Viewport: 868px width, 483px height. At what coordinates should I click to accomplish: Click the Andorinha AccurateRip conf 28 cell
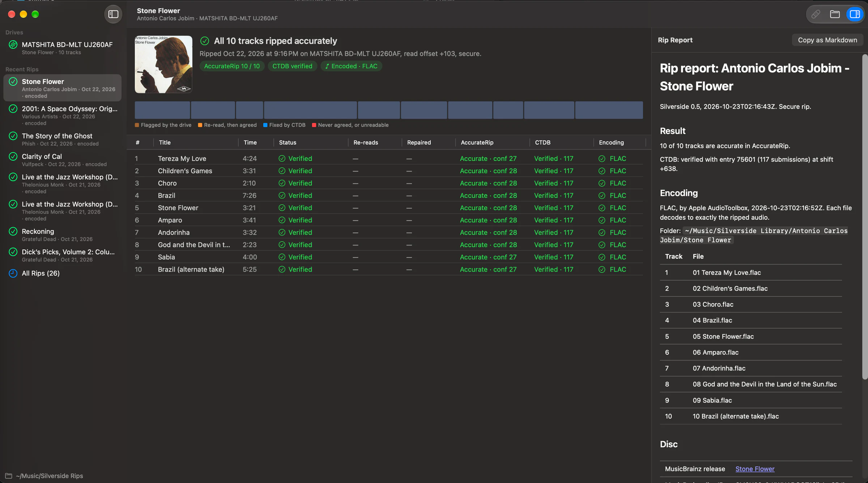[x=488, y=232]
